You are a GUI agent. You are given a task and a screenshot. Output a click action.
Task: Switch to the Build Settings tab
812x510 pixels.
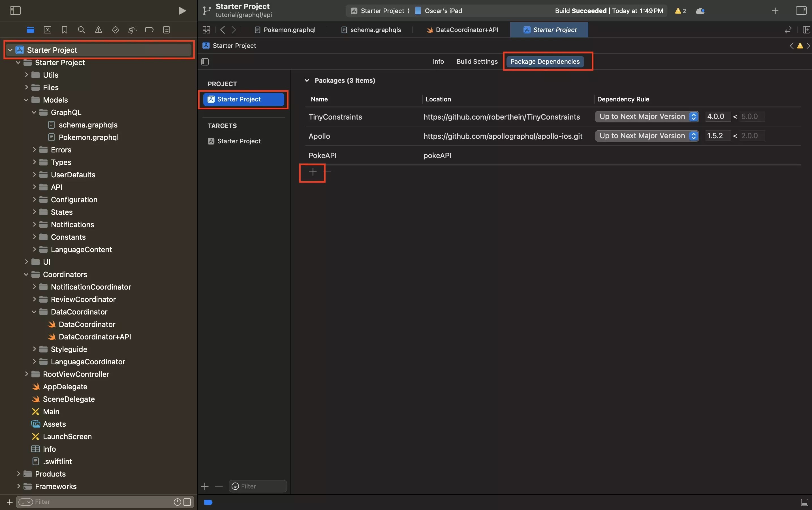point(476,62)
